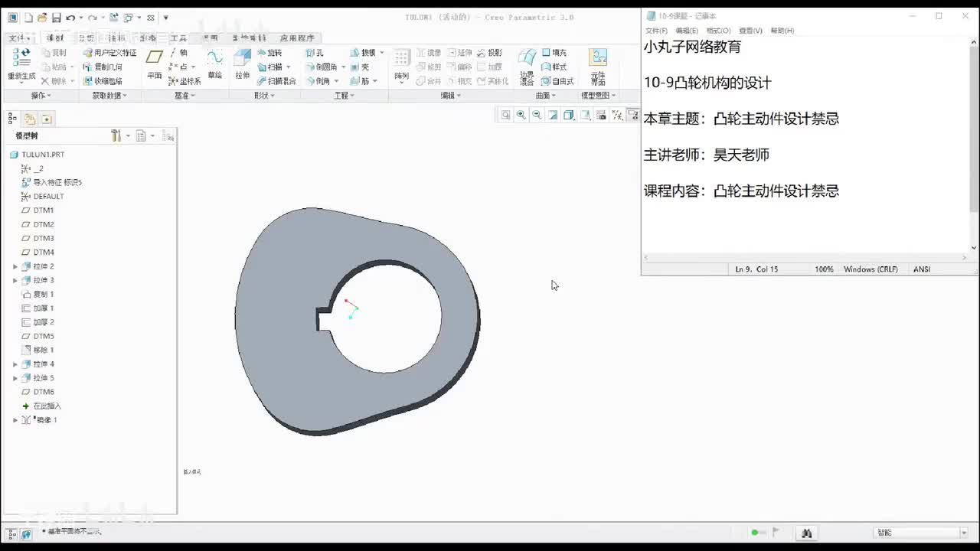Screen dimensions: 980x551
Task: Expand the 拉伸 2 tree node
Action: pos(15,266)
